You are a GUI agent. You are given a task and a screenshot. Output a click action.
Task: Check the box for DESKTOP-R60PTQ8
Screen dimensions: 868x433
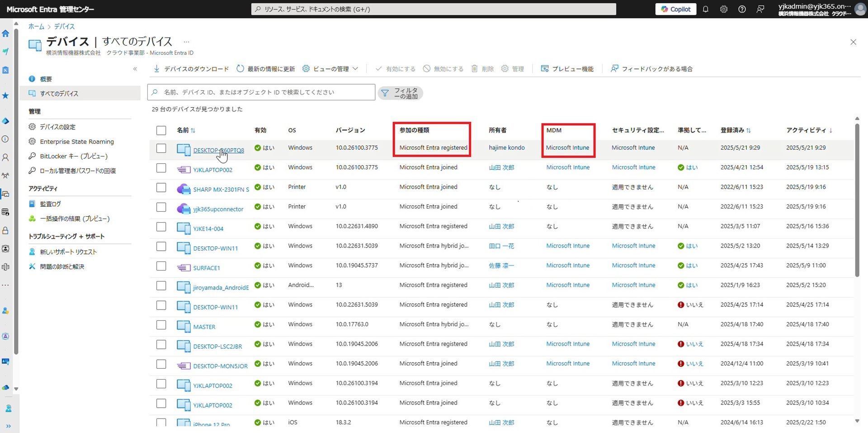161,148
